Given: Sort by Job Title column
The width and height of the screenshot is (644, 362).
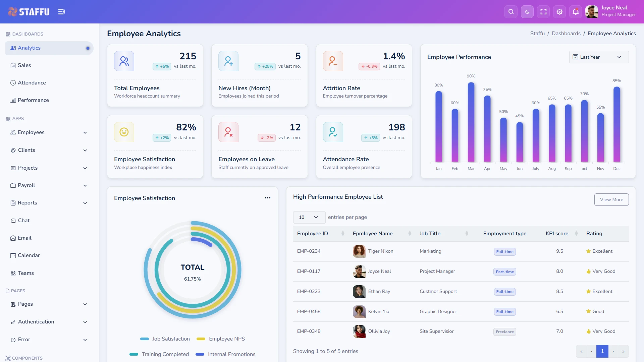Looking at the screenshot, I should 443,234.
